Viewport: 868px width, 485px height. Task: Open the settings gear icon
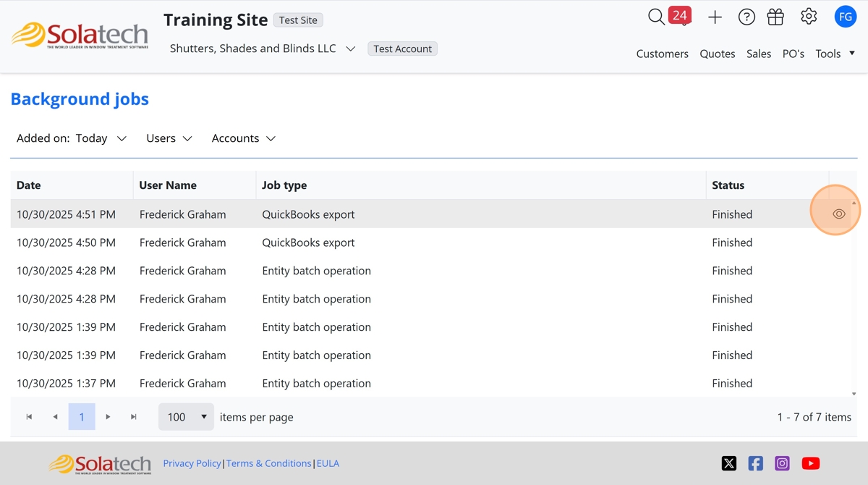tap(809, 17)
